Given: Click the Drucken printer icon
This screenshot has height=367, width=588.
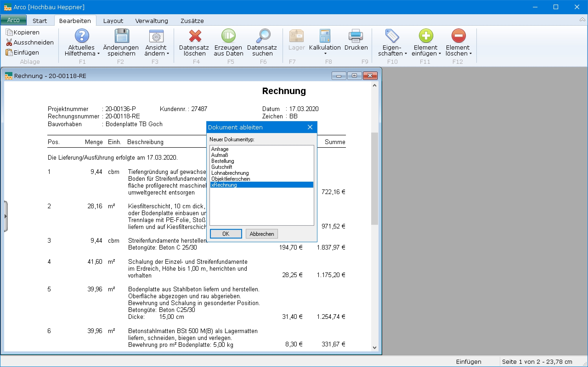Looking at the screenshot, I should coord(356,36).
